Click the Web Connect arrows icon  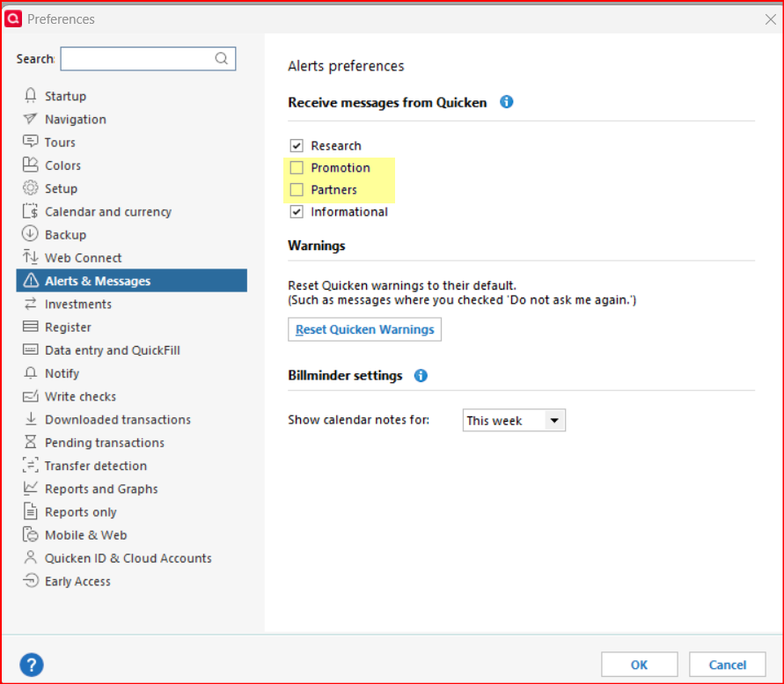point(31,257)
